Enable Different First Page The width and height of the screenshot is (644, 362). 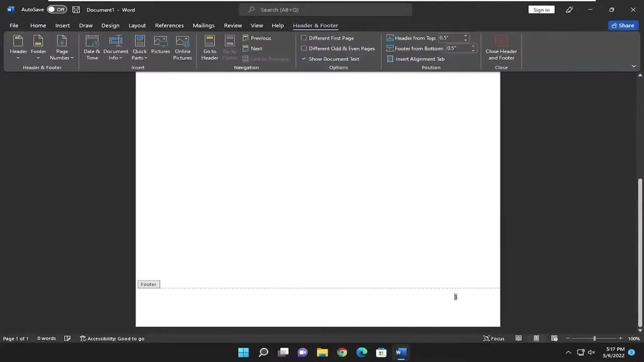point(328,38)
